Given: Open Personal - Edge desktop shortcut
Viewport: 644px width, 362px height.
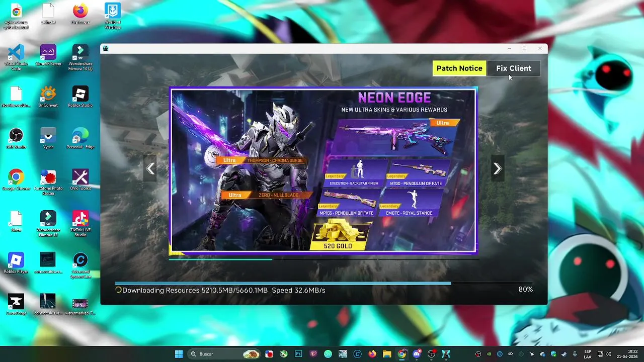Looking at the screenshot, I should click(80, 139).
